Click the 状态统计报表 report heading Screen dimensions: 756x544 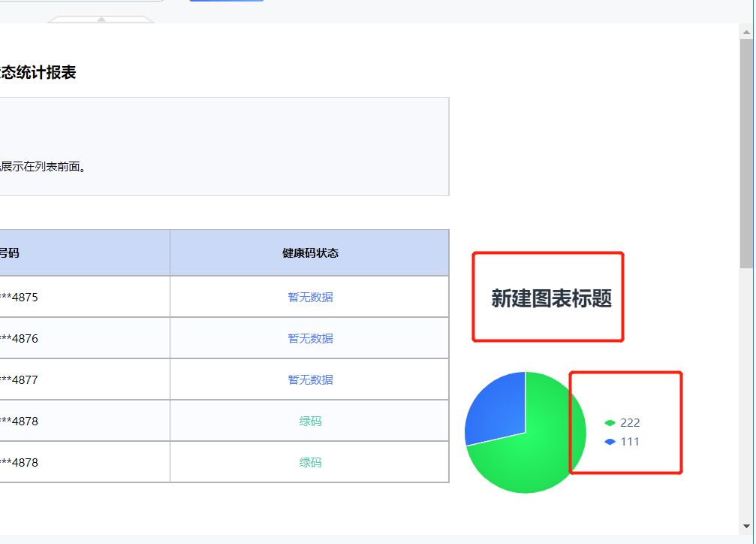pyautogui.click(x=38, y=72)
